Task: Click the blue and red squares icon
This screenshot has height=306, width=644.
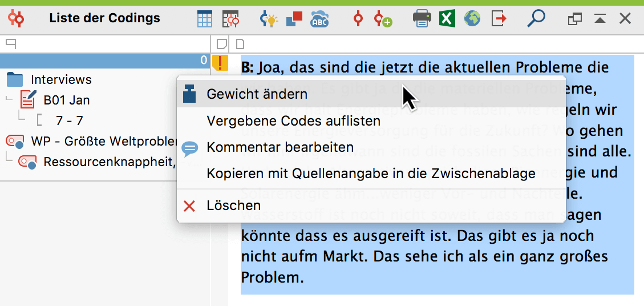Action: [294, 19]
